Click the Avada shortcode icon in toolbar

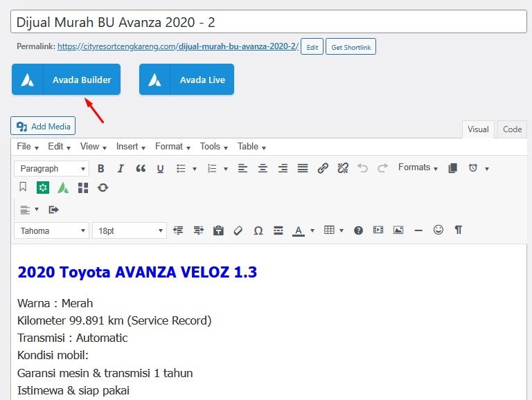tap(63, 188)
